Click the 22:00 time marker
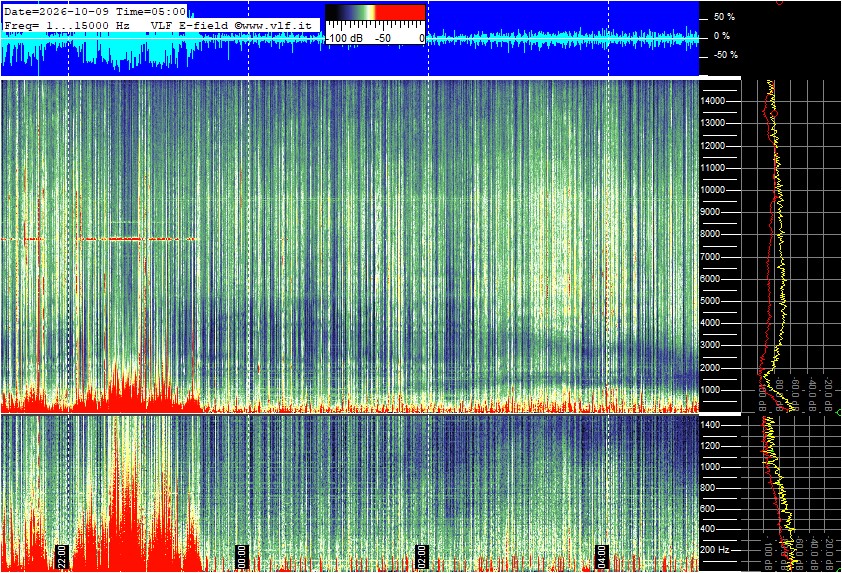The height and width of the screenshot is (573, 842). click(62, 557)
